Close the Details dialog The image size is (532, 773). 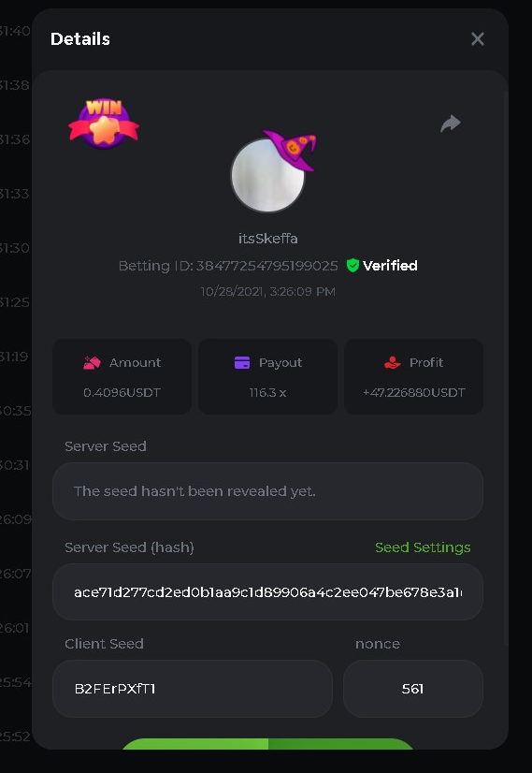[478, 39]
